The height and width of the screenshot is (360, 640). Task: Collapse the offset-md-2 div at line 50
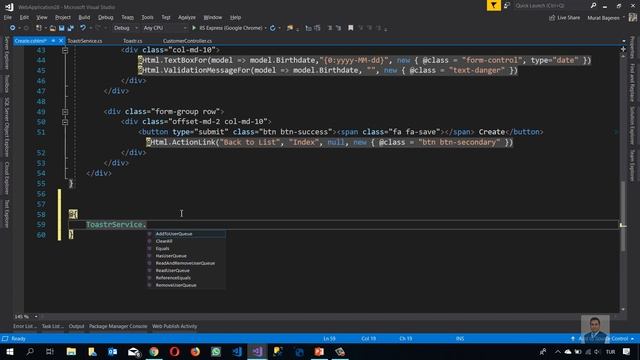click(x=65, y=122)
